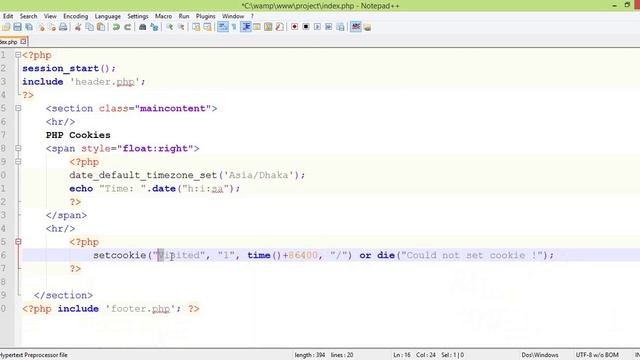Image resolution: width=640 pixels, height=360 pixels.
Task: Click the last toolbar icon after ABC
Action: point(367,27)
